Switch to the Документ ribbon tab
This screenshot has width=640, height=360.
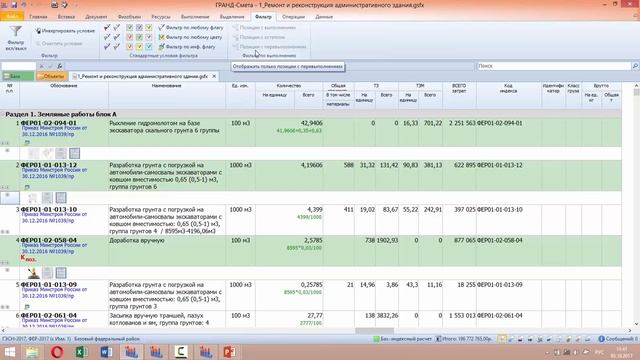pos(96,17)
